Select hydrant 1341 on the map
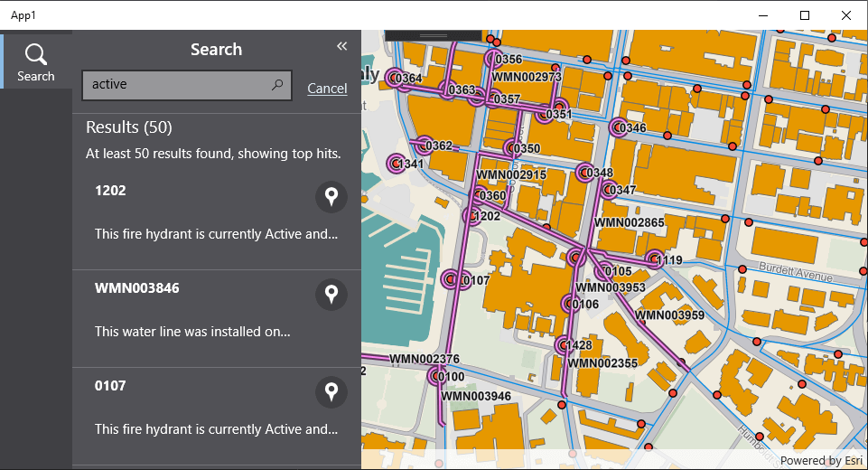This screenshot has width=868, height=470. (395, 164)
